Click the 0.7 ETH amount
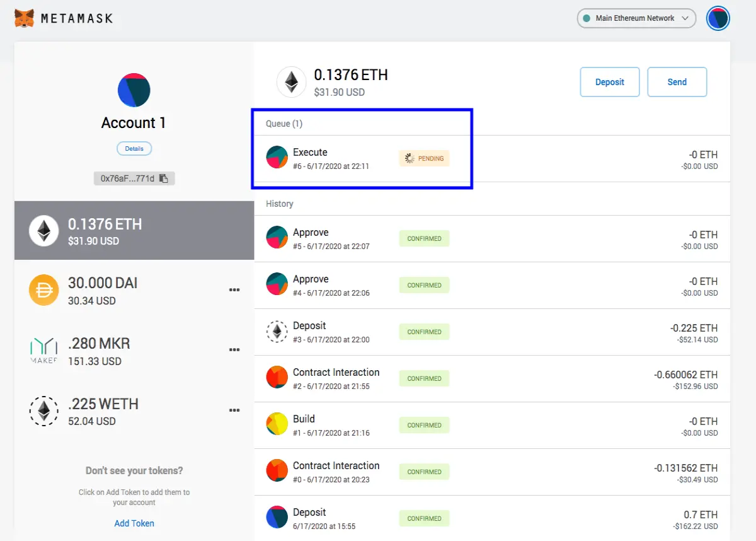 coord(701,515)
